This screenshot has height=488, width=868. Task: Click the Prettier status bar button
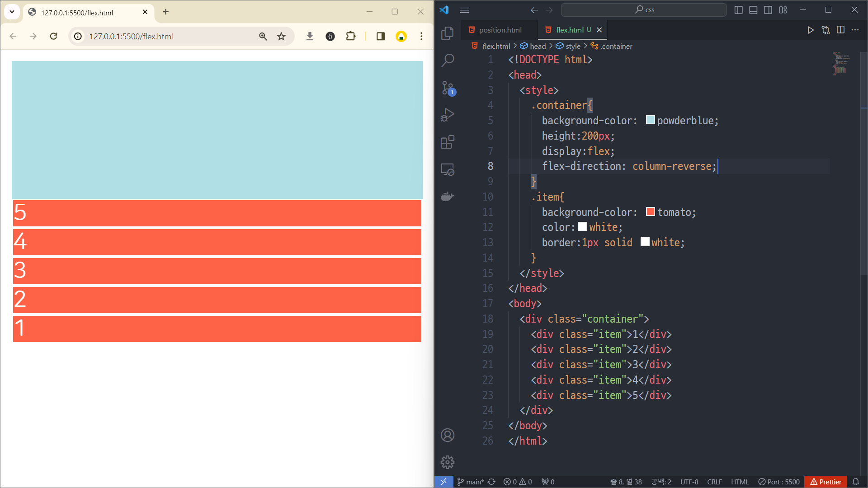(x=826, y=482)
